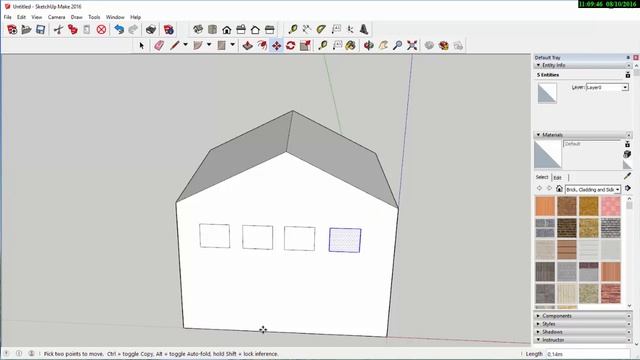The height and width of the screenshot is (360, 640).
Task: Click the current material preview thumbnail
Action: tap(548, 154)
